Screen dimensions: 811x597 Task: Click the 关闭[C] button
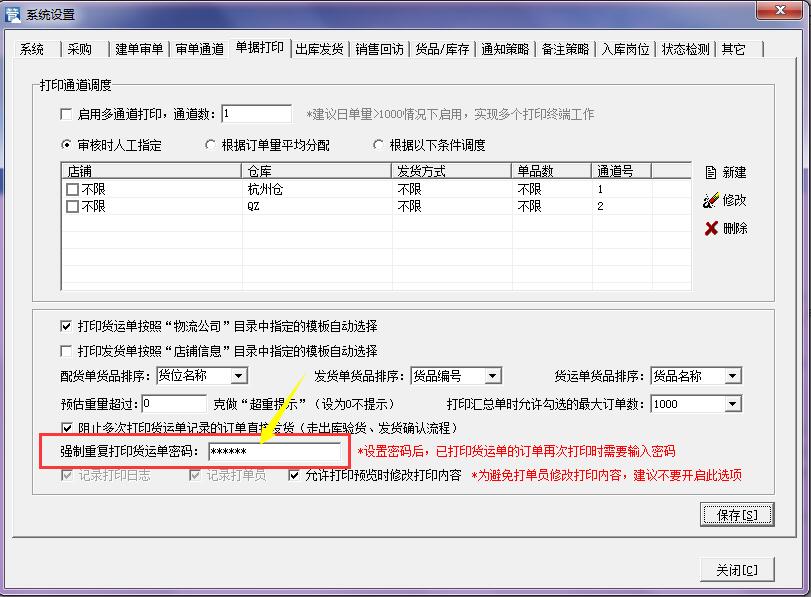click(x=737, y=570)
